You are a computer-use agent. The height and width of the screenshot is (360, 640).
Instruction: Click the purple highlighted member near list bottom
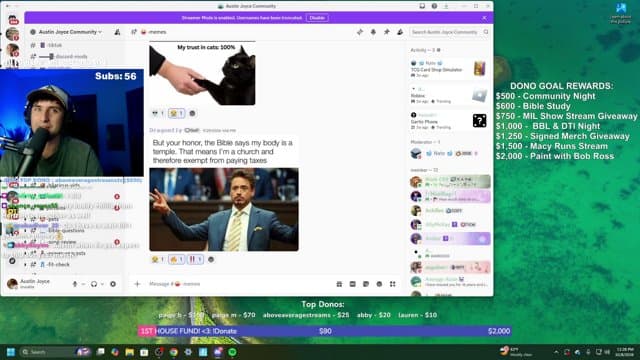(450, 238)
